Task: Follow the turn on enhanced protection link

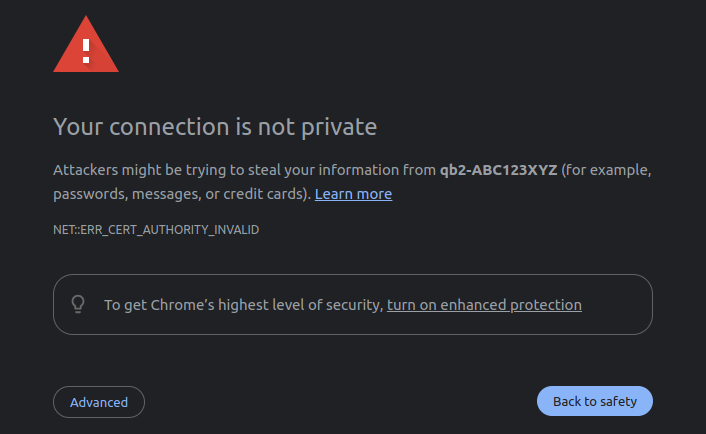Action: tap(484, 305)
